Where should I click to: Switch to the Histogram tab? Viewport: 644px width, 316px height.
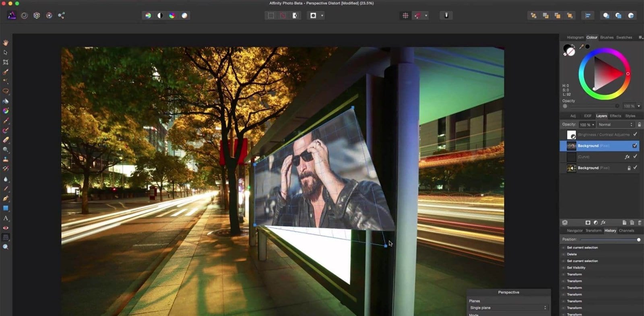pos(575,37)
